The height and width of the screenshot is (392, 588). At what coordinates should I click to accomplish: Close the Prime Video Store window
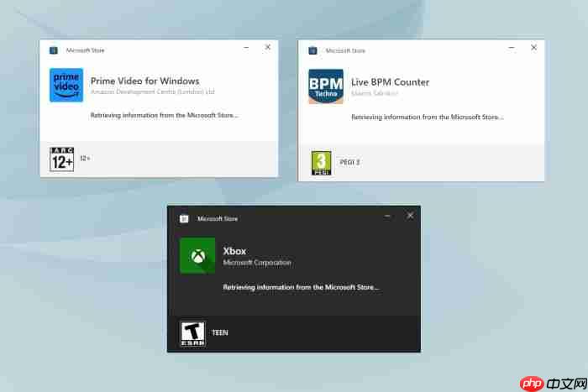[268, 48]
